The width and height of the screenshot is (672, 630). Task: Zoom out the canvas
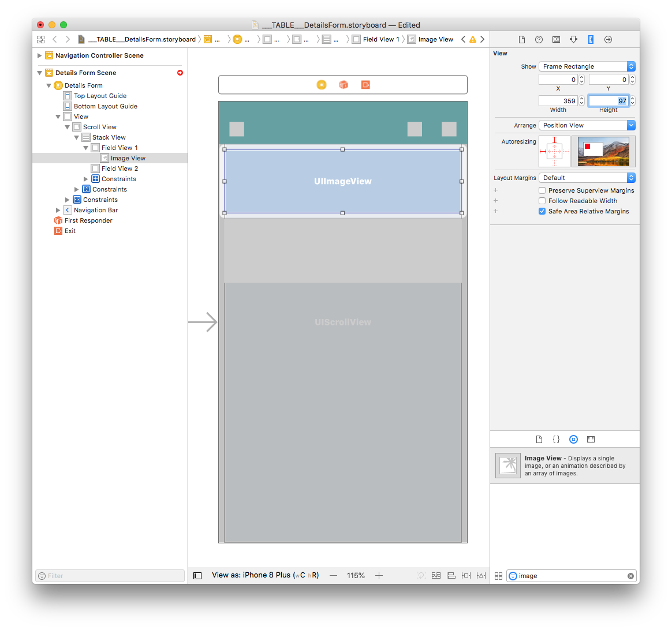tap(334, 576)
